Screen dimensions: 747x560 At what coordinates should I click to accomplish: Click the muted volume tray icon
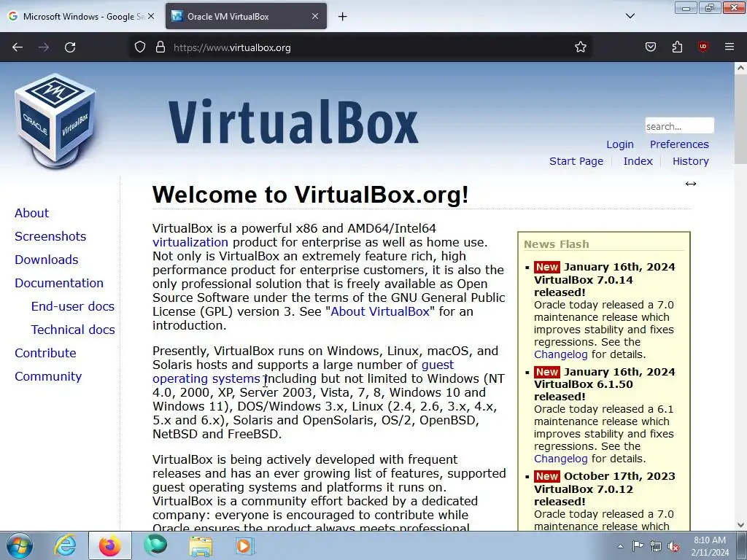[673, 546]
